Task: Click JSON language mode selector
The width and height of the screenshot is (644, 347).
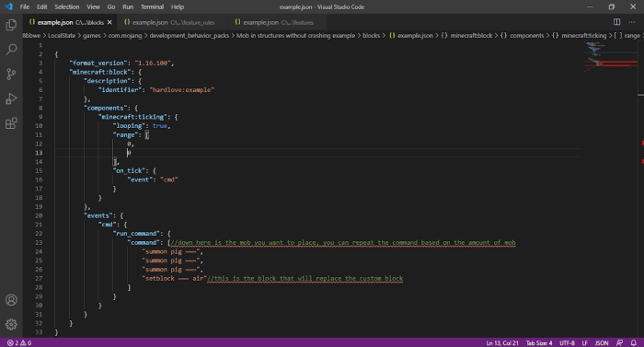Action: click(602, 343)
